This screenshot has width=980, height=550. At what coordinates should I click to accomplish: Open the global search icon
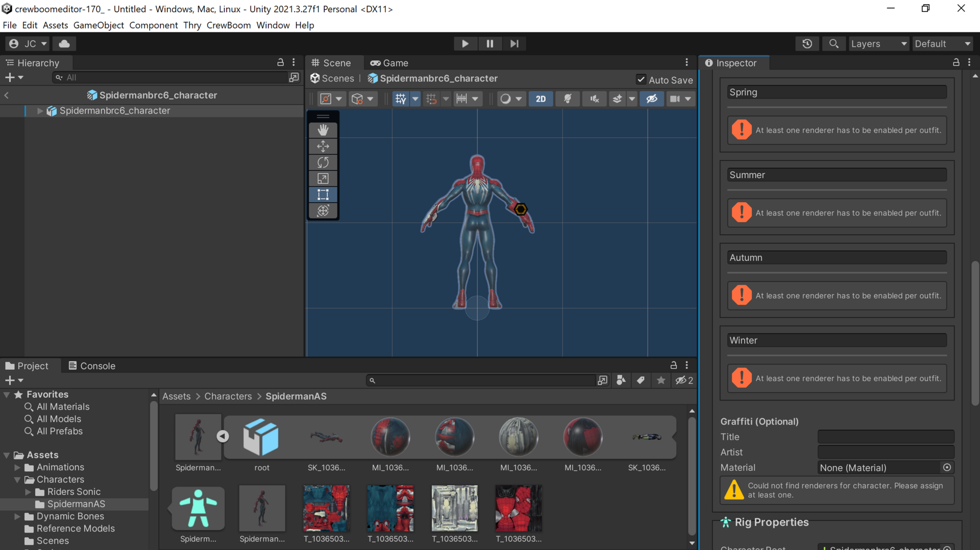click(x=834, y=43)
